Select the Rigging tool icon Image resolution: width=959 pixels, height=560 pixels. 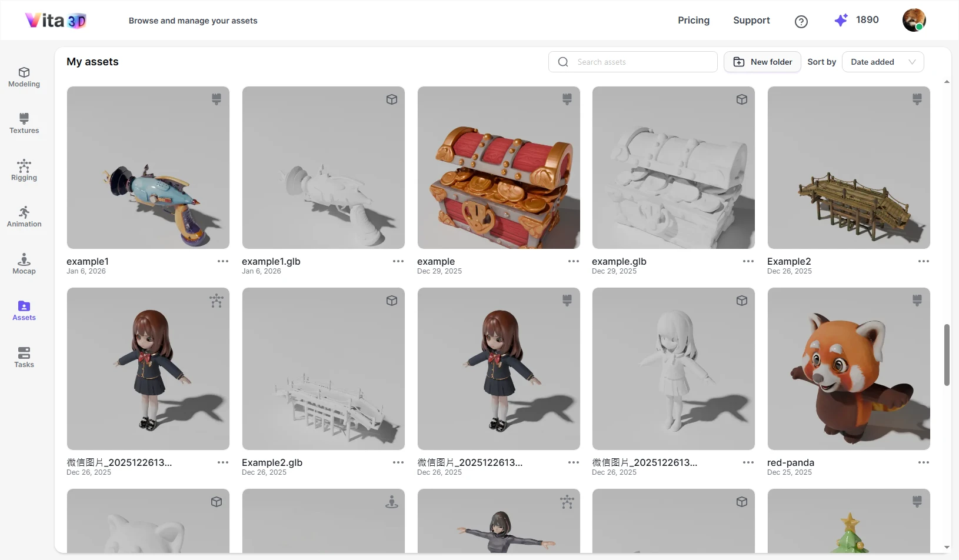pyautogui.click(x=24, y=166)
